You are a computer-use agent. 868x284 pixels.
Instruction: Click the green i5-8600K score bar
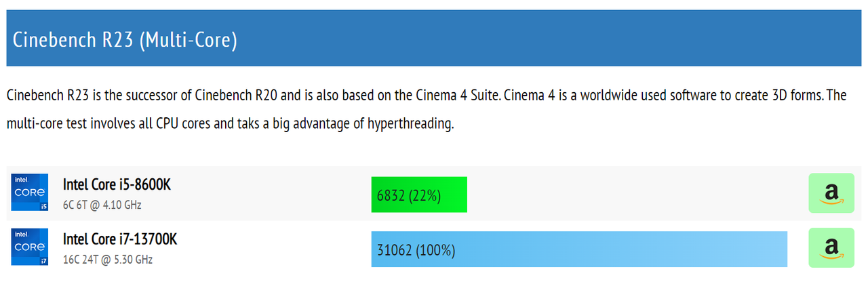pyautogui.click(x=419, y=195)
